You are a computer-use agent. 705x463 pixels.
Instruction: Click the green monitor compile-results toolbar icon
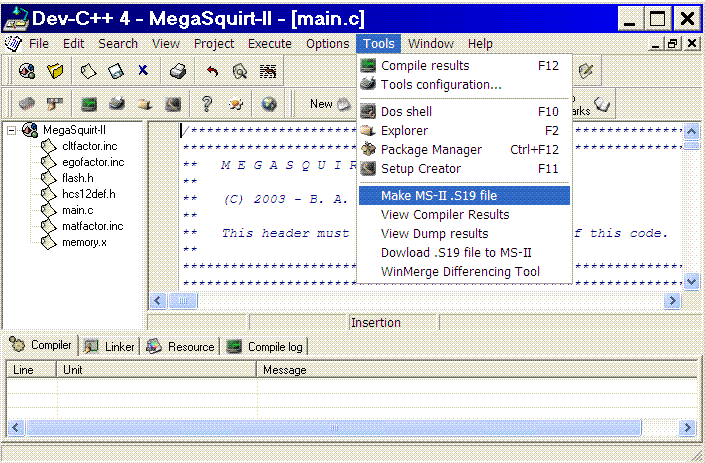[89, 104]
